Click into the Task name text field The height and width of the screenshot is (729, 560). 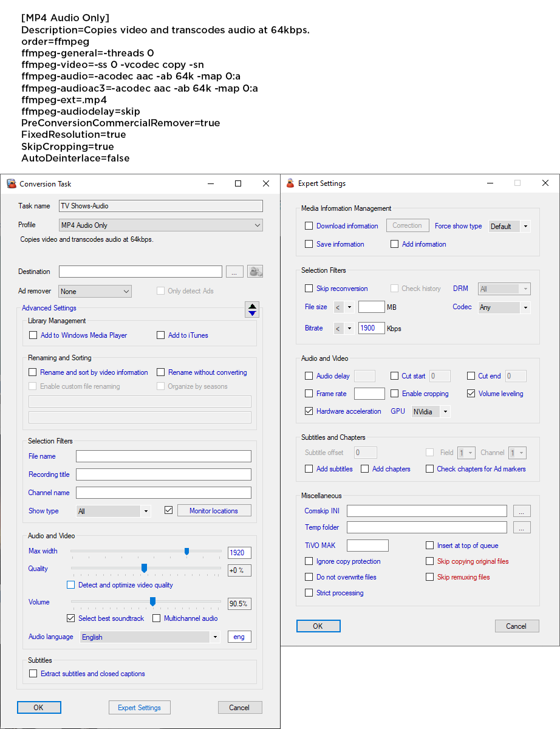161,206
